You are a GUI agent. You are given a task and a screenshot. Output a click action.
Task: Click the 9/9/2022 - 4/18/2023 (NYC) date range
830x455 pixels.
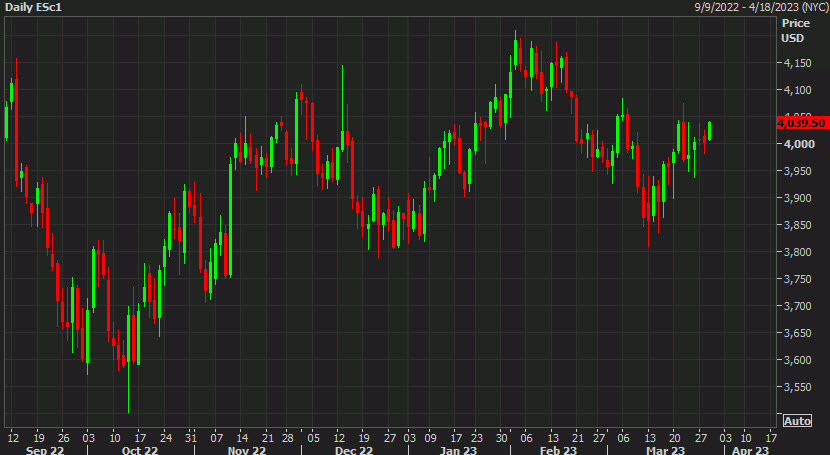[761, 7]
